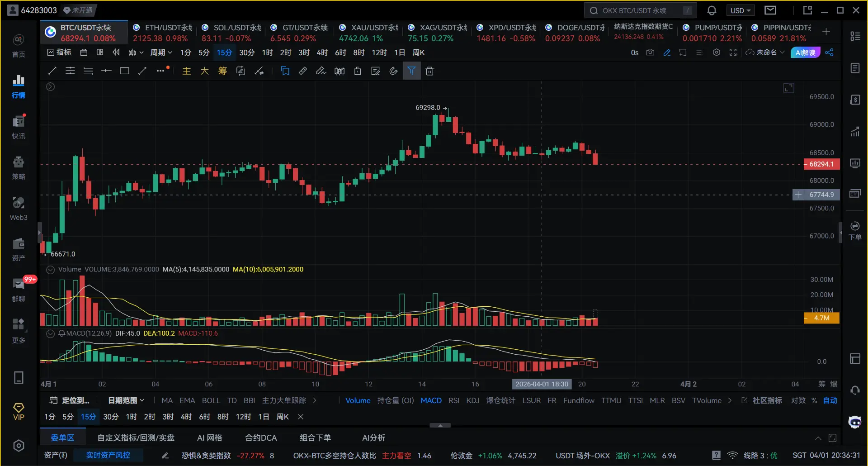Click the funnel filter tool icon

pos(411,71)
